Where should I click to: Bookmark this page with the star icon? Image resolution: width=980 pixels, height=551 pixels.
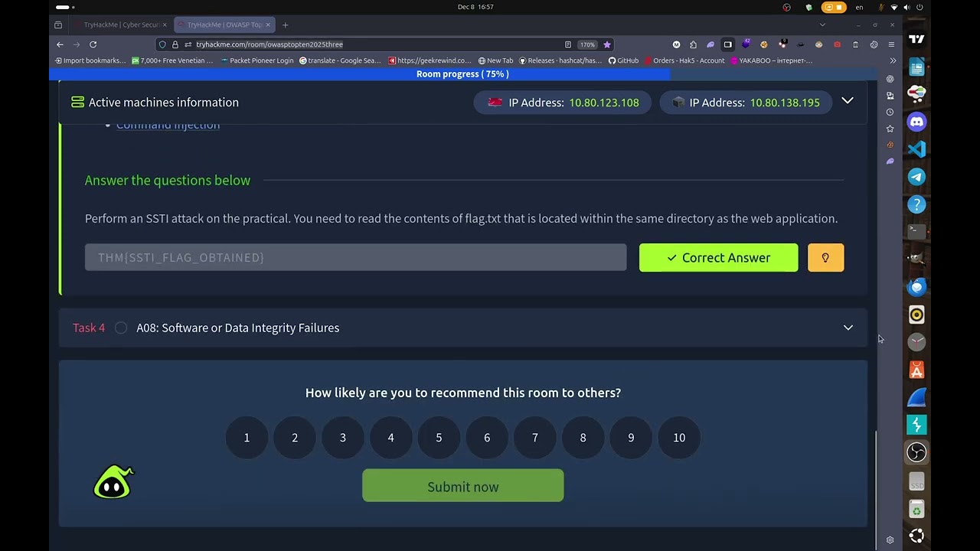(607, 44)
